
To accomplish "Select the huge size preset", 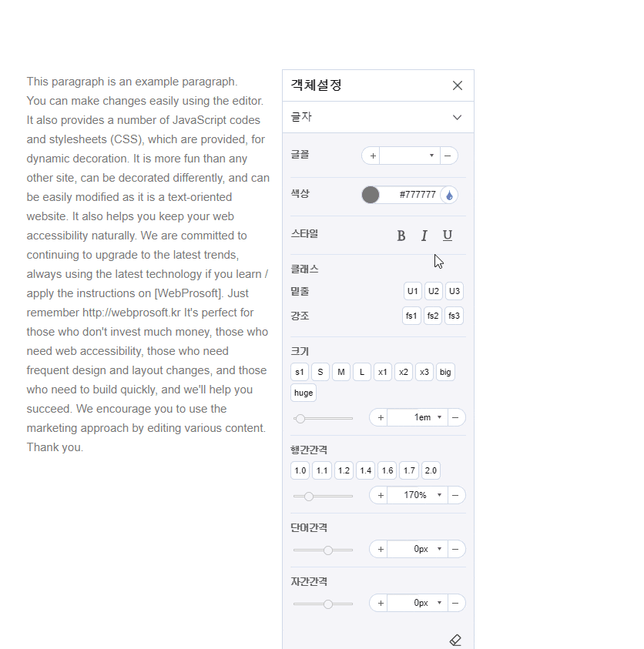I will [x=304, y=393].
